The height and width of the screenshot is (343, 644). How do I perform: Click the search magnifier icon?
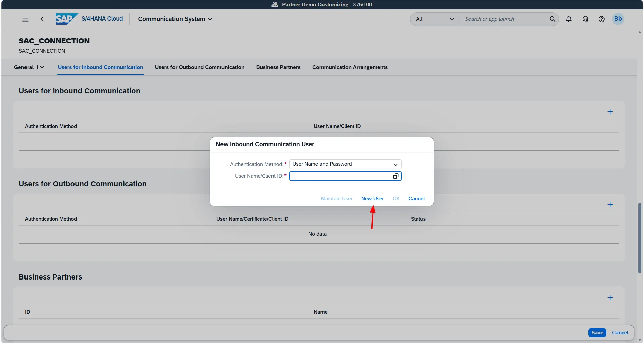pyautogui.click(x=552, y=19)
